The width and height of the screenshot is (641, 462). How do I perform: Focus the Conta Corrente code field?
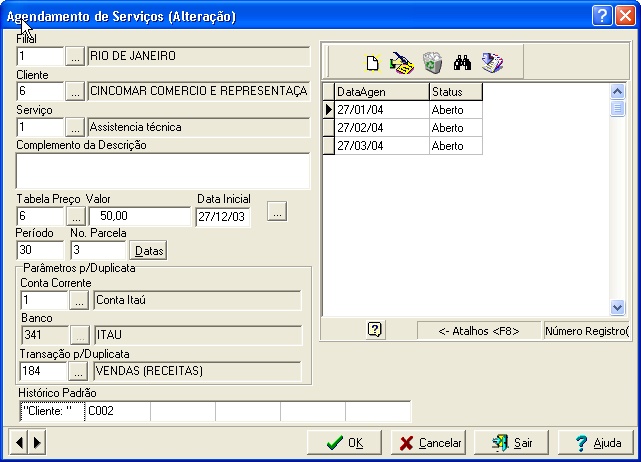click(x=44, y=301)
